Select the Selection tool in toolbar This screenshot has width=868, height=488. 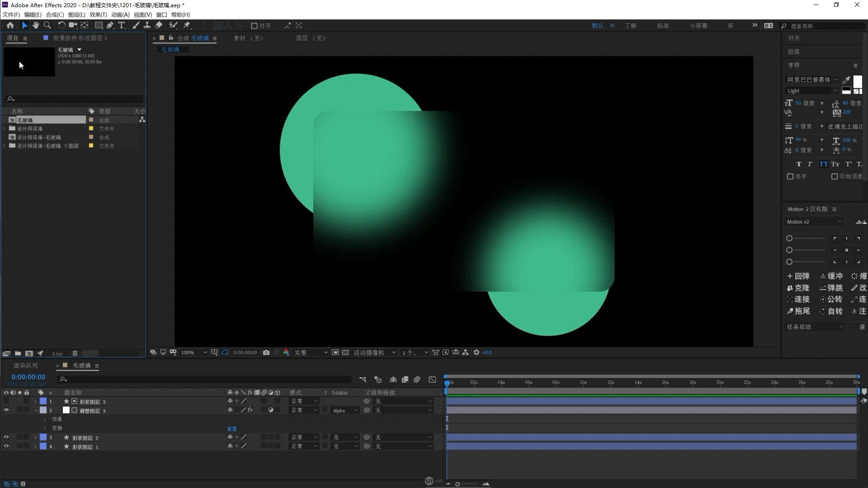click(24, 25)
